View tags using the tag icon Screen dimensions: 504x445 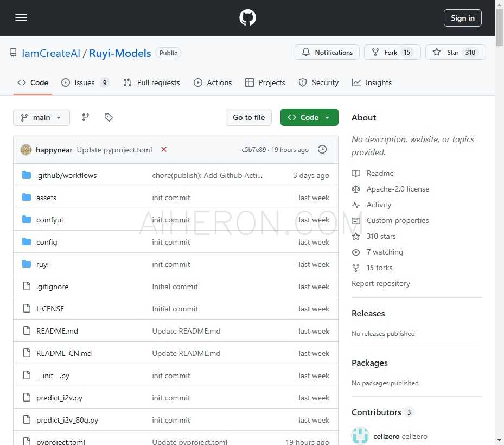point(109,117)
